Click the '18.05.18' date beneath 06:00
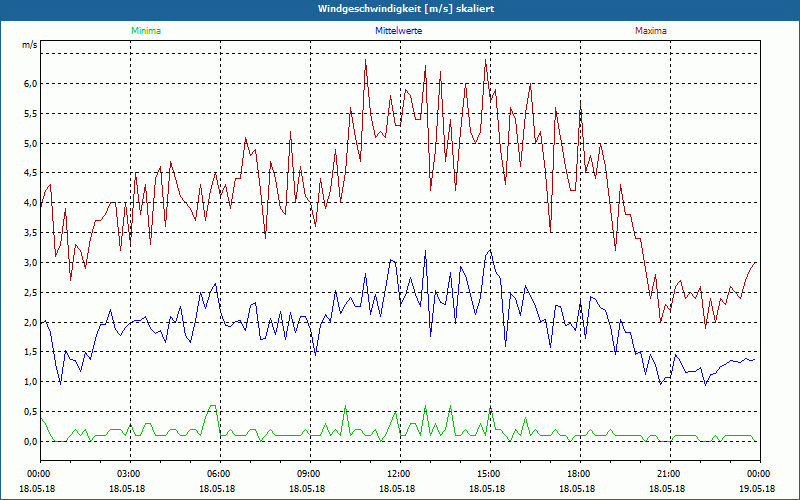 pos(217,488)
